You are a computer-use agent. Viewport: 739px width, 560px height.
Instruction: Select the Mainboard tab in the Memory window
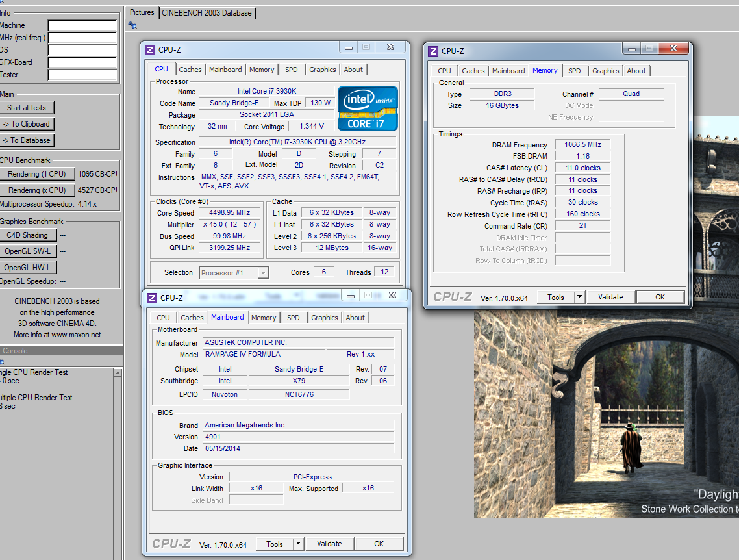[508, 71]
